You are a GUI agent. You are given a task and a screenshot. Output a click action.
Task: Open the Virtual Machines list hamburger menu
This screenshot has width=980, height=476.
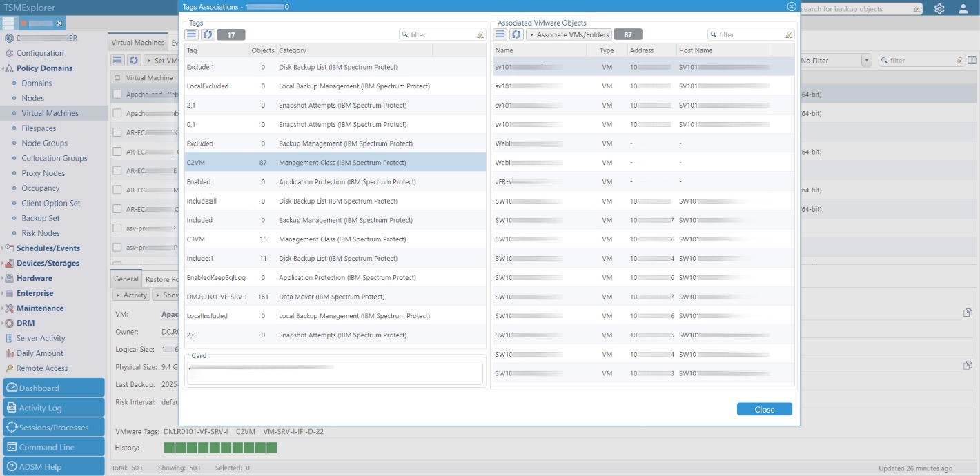coord(118,61)
